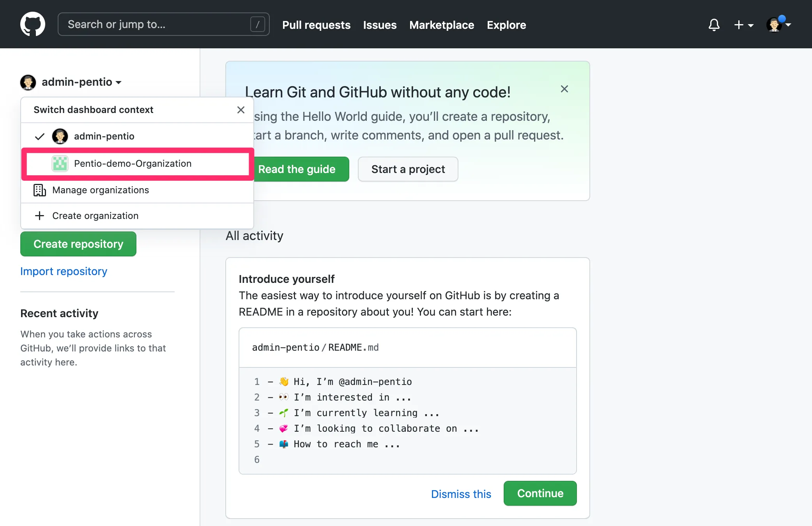The height and width of the screenshot is (526, 812).
Task: Click the Import repository link
Action: (64, 271)
